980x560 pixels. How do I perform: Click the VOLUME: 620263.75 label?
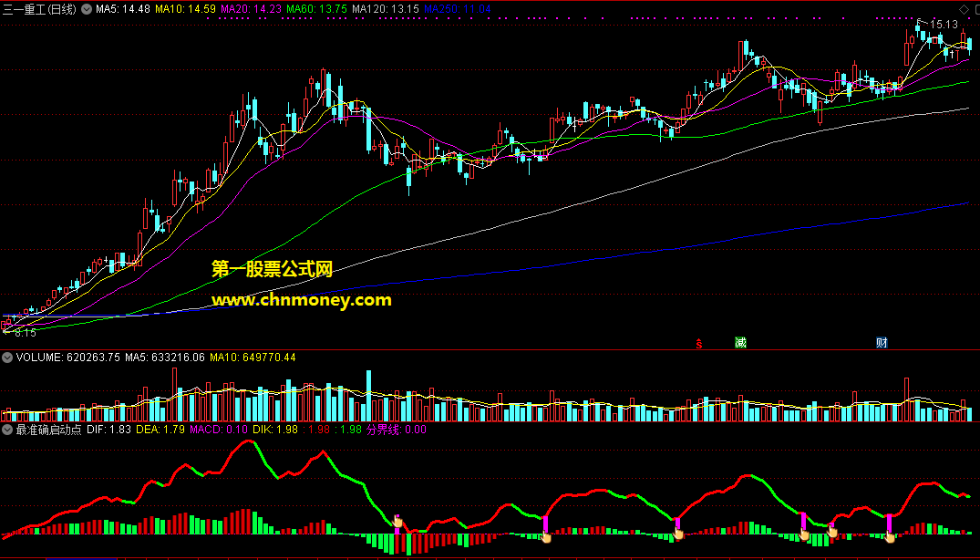coord(68,358)
